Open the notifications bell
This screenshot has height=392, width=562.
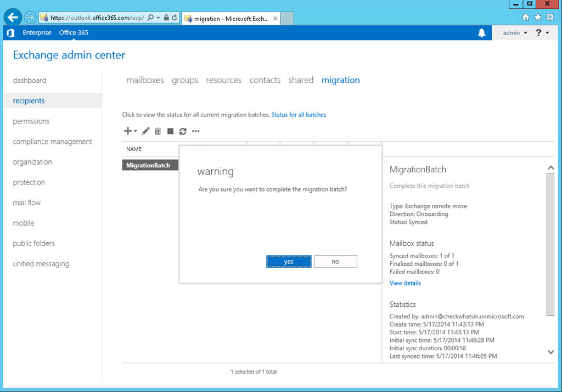pyautogui.click(x=482, y=32)
